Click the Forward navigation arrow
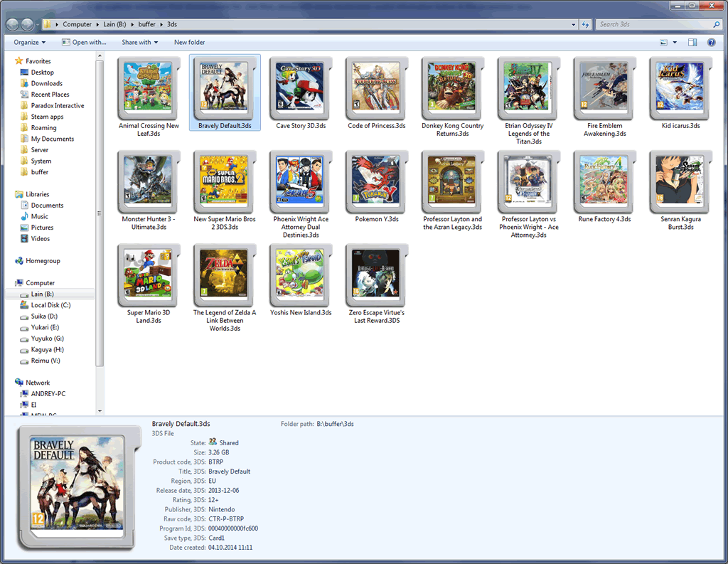Image resolution: width=728 pixels, height=564 pixels. pos(28,24)
